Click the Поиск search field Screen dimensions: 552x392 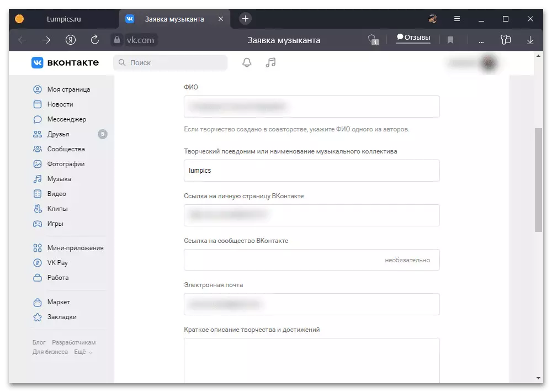point(171,63)
